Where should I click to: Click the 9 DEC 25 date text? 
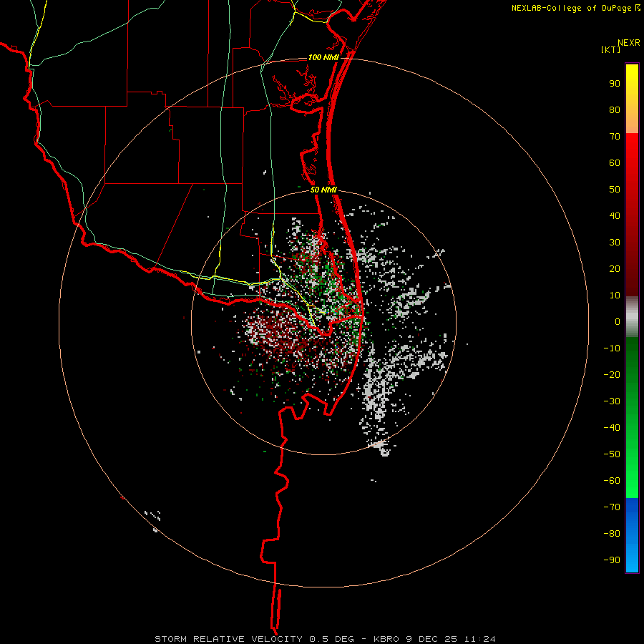click(x=431, y=639)
